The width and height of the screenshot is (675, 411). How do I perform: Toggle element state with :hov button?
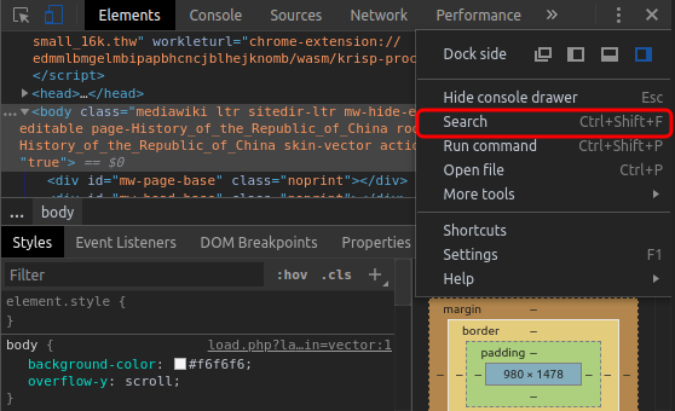click(x=292, y=275)
